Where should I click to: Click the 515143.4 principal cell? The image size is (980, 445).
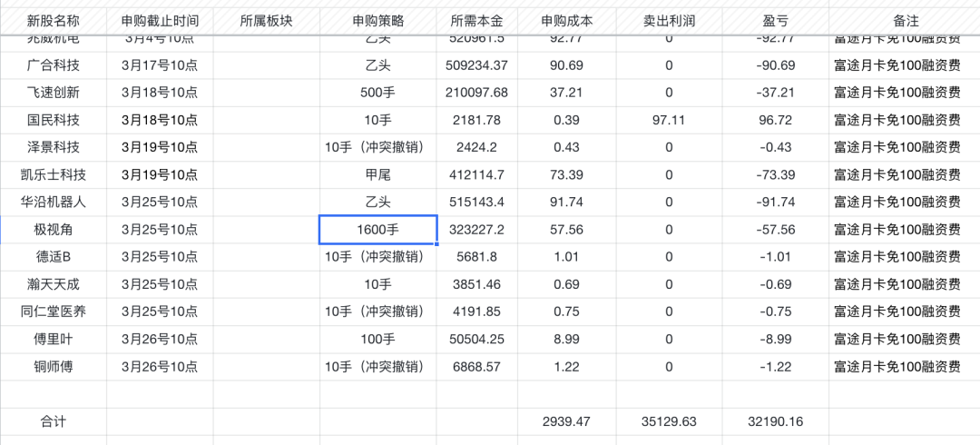[477, 203]
